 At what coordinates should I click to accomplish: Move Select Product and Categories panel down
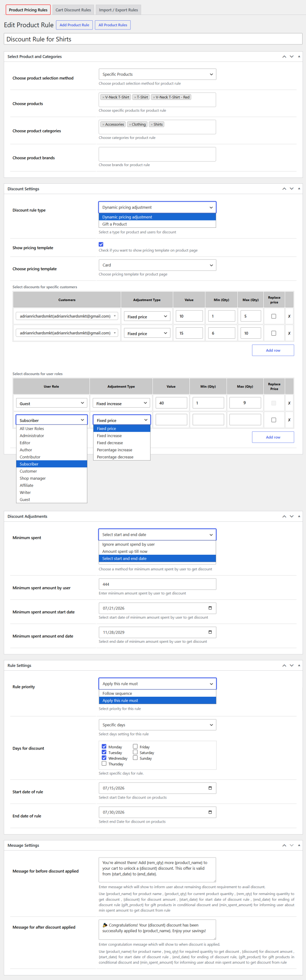[x=291, y=57]
